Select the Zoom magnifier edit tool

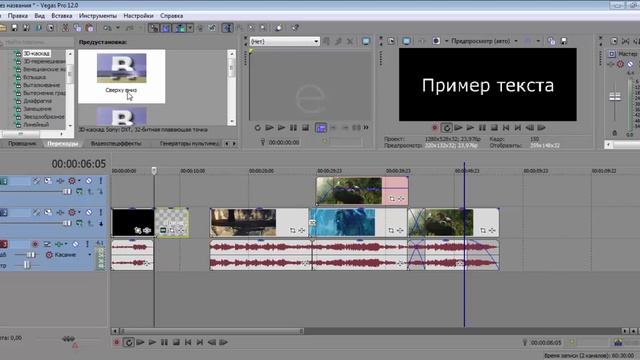[x=263, y=28]
